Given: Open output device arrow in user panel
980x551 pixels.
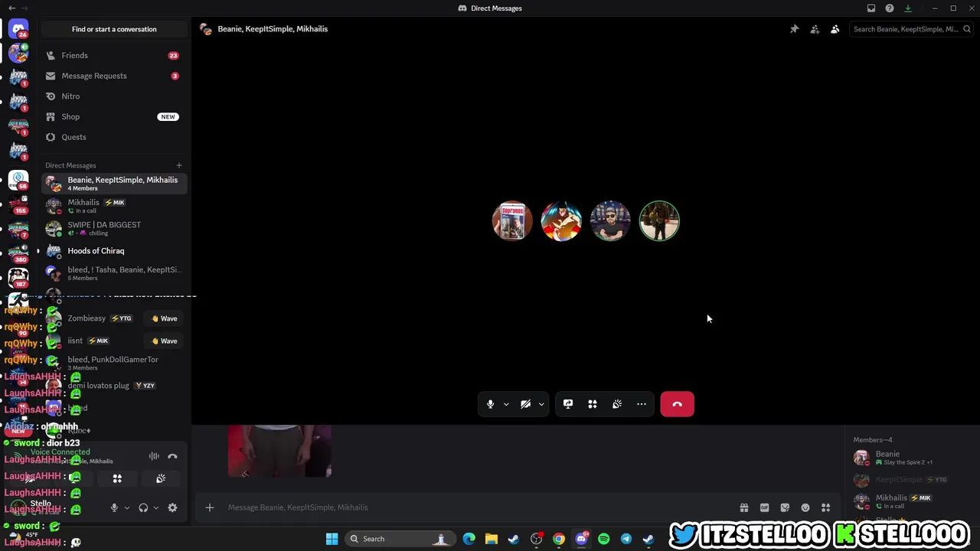Looking at the screenshot, I should (x=156, y=507).
